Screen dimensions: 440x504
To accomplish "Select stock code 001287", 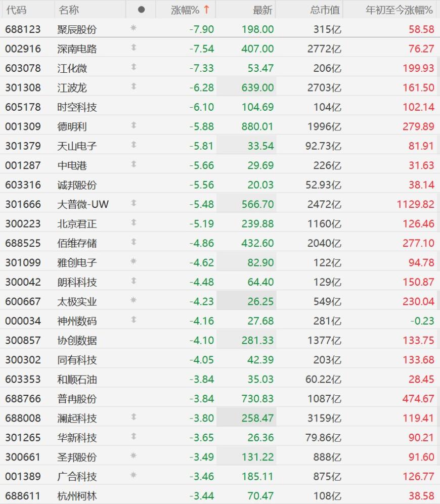I will click(23, 165).
